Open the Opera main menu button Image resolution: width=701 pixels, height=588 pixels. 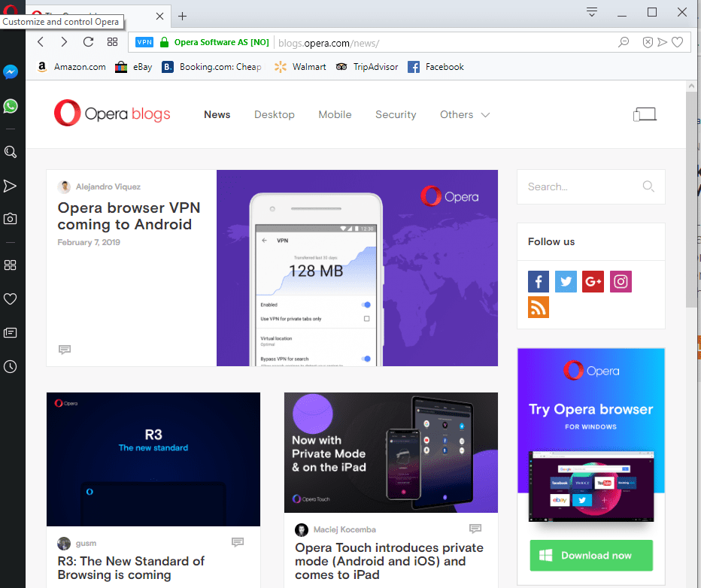(11, 10)
